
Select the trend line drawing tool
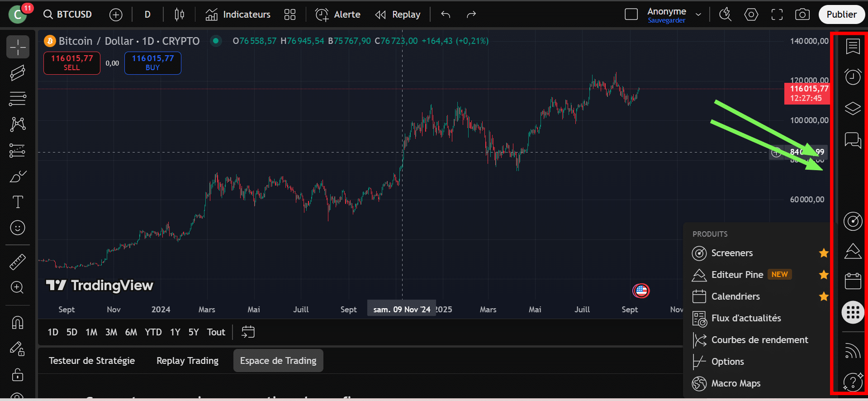[18, 73]
